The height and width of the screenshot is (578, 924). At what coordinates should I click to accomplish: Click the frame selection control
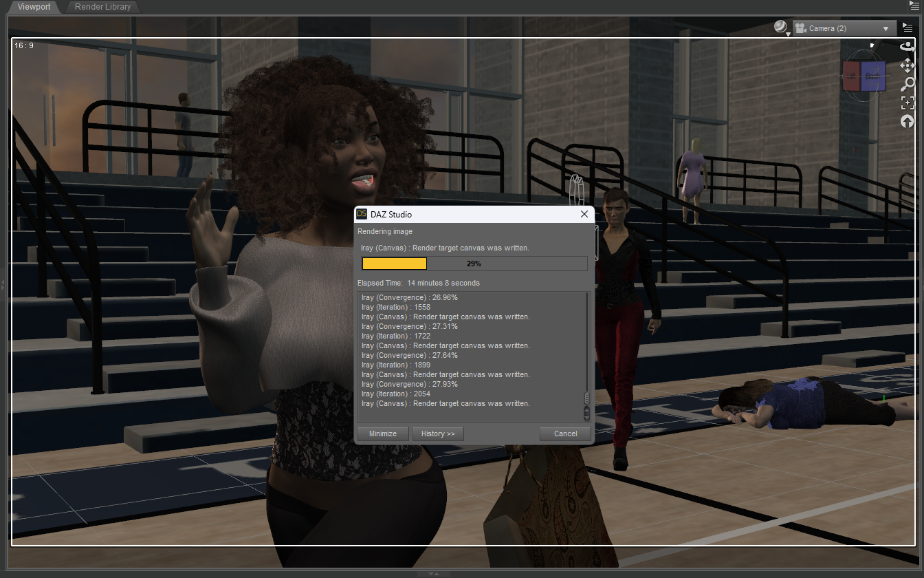(907, 103)
